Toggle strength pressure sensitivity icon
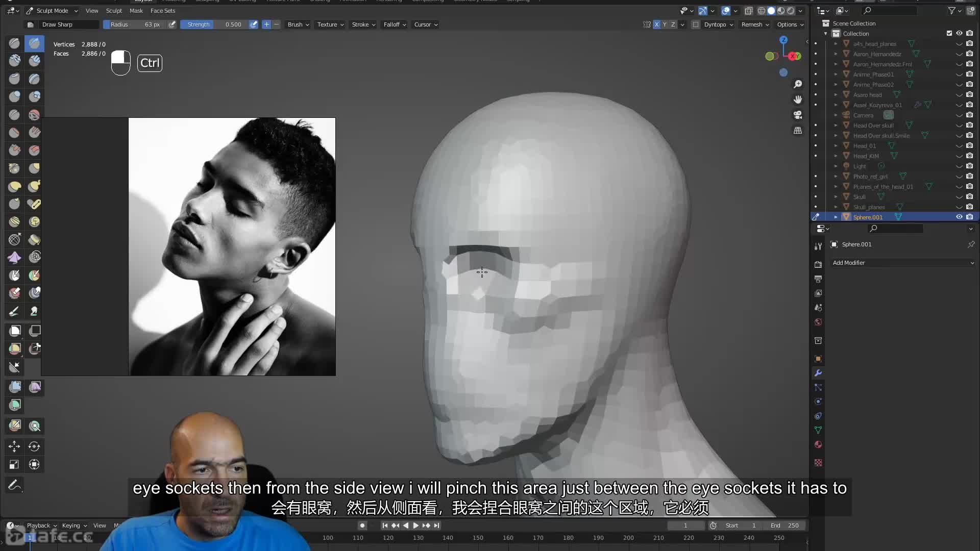The width and height of the screenshot is (980, 551). coord(254,24)
